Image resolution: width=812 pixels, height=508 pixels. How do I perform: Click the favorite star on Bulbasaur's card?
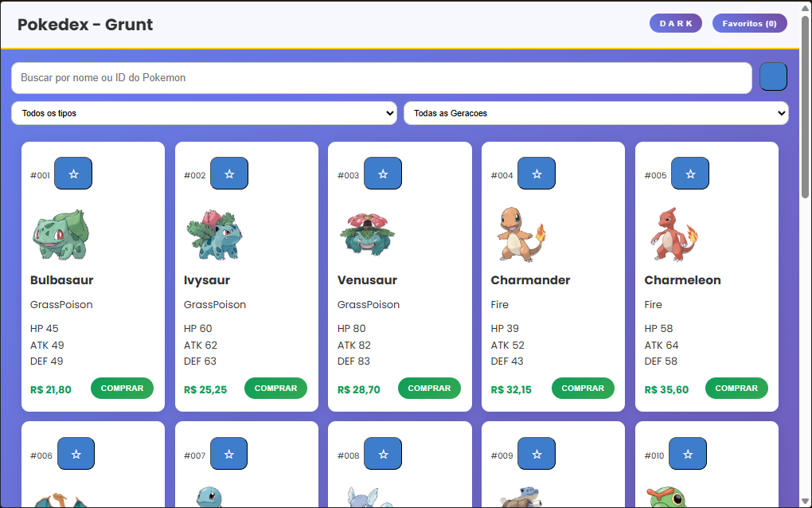click(x=72, y=173)
